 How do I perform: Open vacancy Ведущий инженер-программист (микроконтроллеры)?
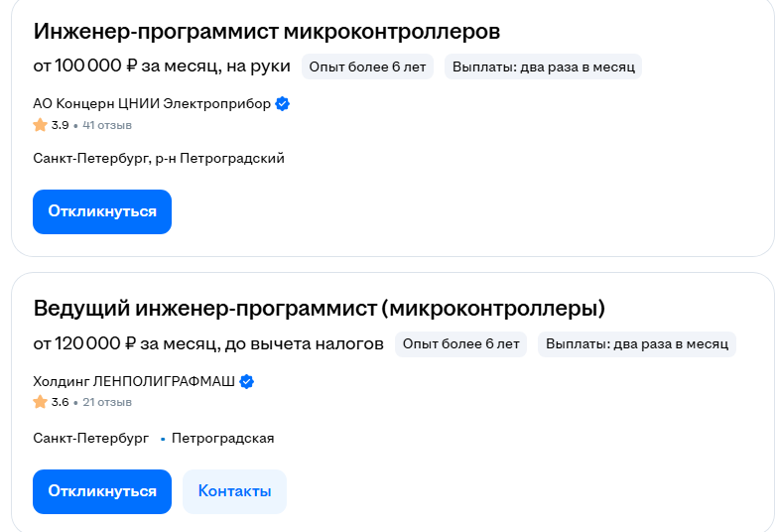click(x=319, y=308)
